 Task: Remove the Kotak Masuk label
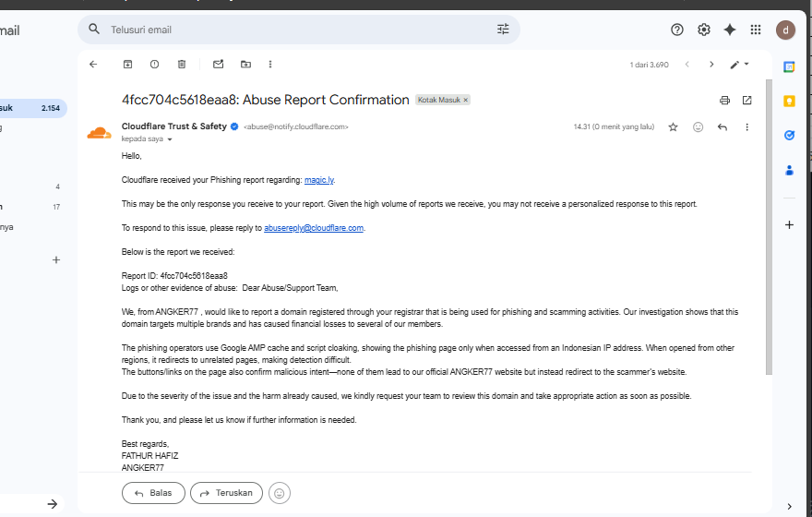tap(466, 100)
